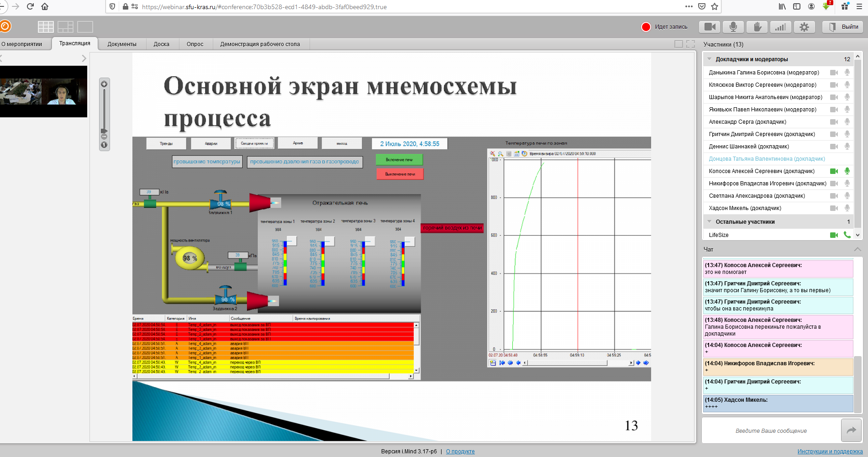Collapse the Докладчики и модераторы group
The width and height of the screenshot is (868, 457).
coord(709,59)
